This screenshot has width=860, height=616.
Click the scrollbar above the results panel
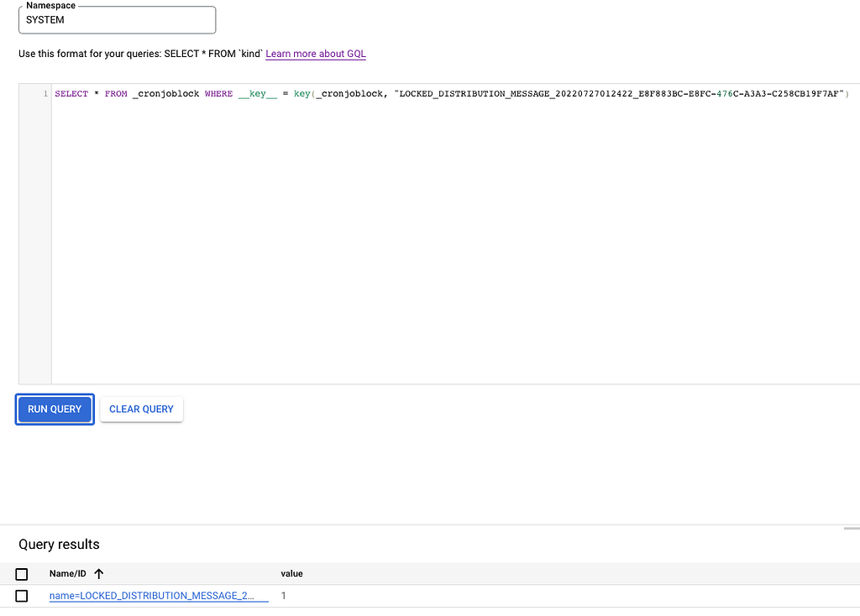click(x=852, y=527)
